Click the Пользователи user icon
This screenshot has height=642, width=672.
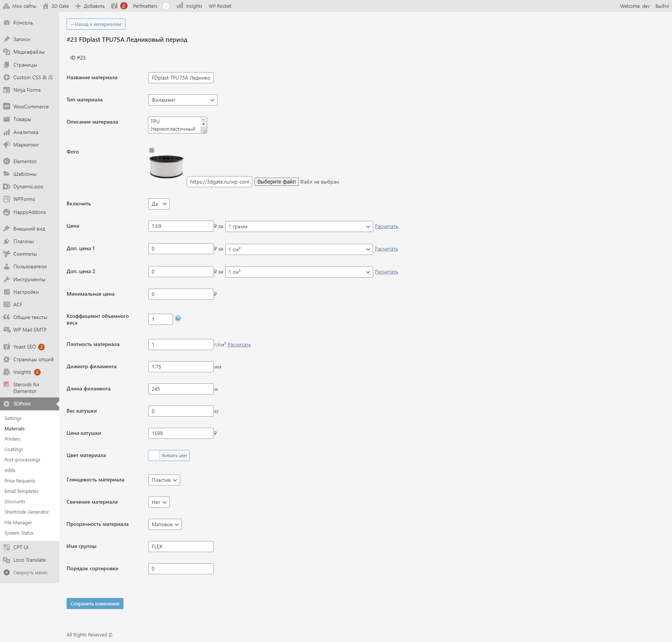pos(7,266)
